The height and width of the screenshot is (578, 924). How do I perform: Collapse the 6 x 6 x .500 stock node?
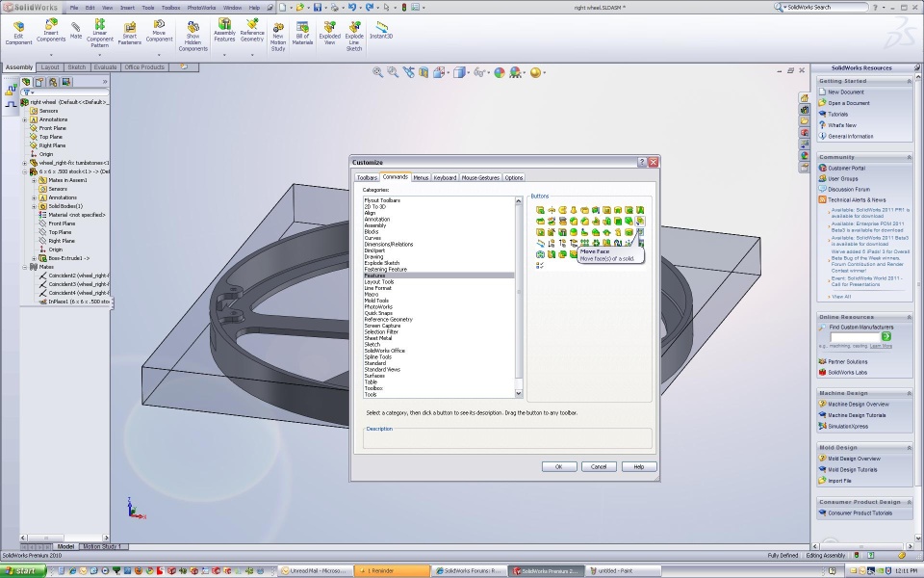pos(25,171)
